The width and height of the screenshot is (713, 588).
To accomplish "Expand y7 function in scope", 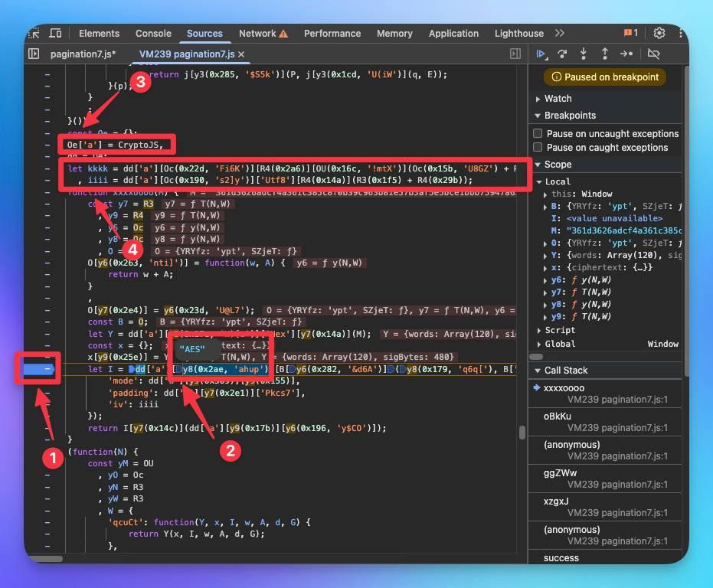I will pos(545,292).
